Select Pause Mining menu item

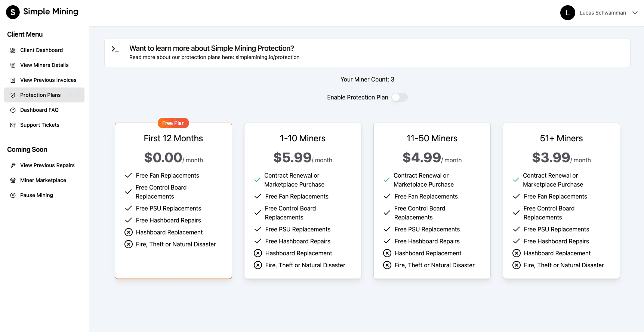[x=44, y=195]
